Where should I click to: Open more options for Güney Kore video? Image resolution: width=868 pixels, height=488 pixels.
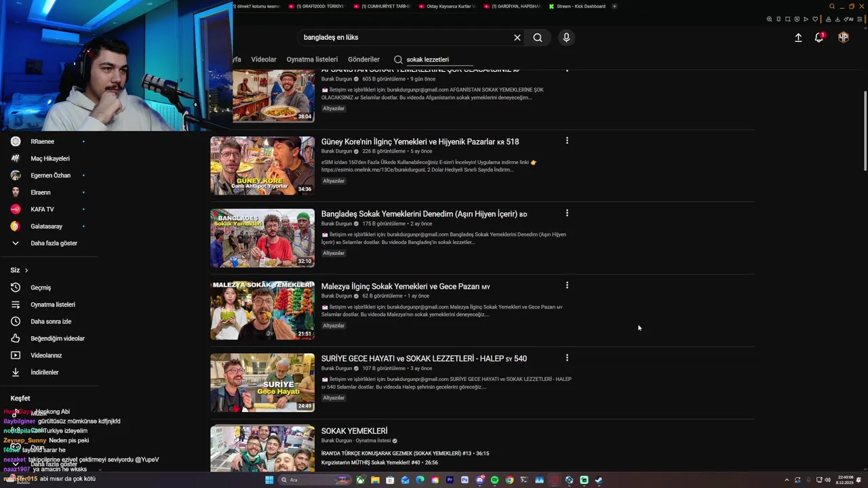pyautogui.click(x=567, y=141)
